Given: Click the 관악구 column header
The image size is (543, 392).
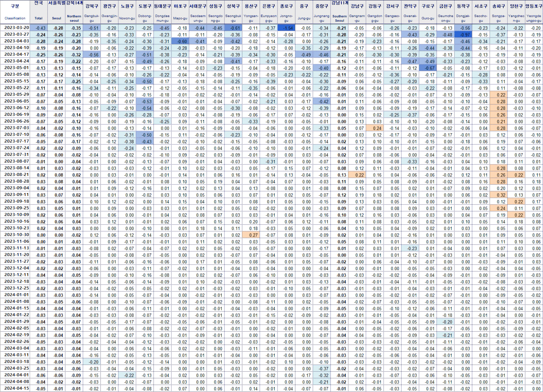Looking at the screenshot, I should (410, 6).
